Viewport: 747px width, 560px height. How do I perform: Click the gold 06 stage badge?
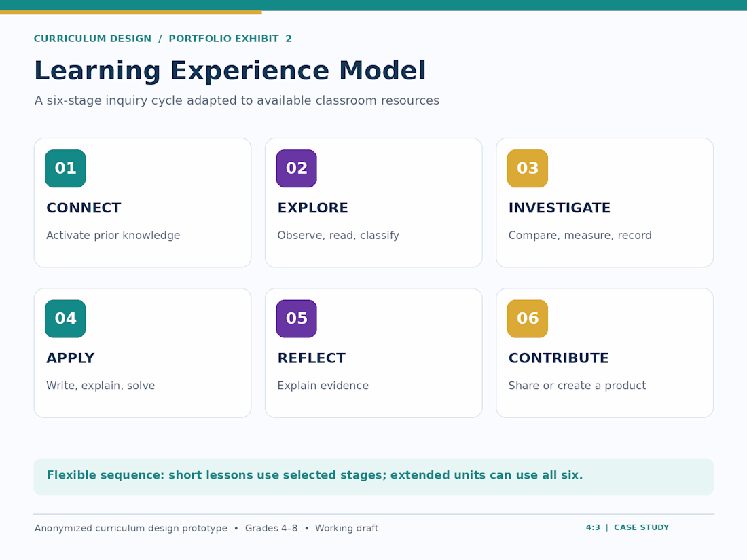[x=528, y=318]
